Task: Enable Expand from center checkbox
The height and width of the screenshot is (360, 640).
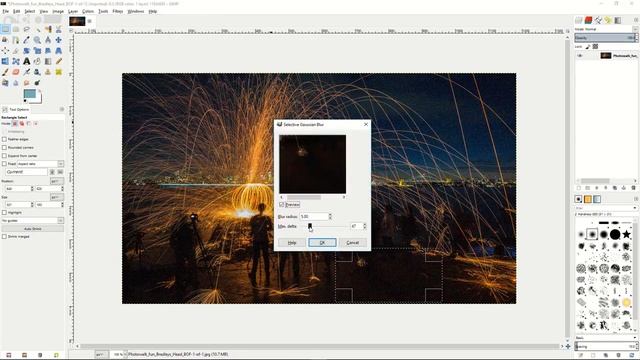Action: coord(4,156)
